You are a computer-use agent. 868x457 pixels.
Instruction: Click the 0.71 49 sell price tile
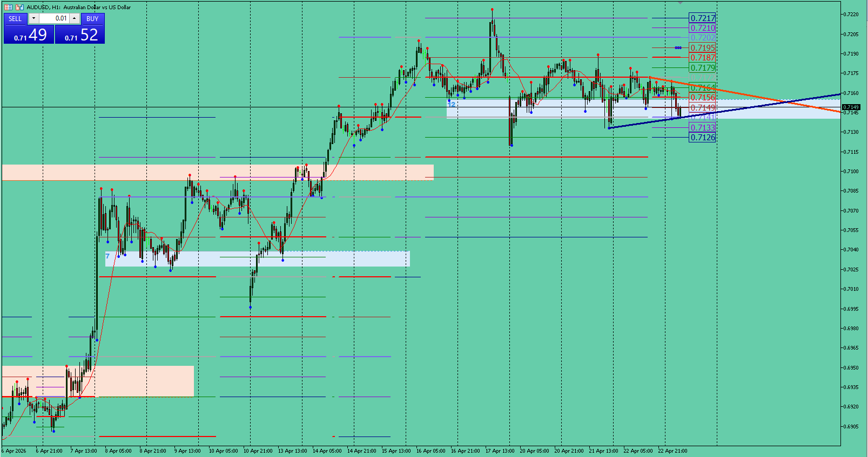point(29,35)
